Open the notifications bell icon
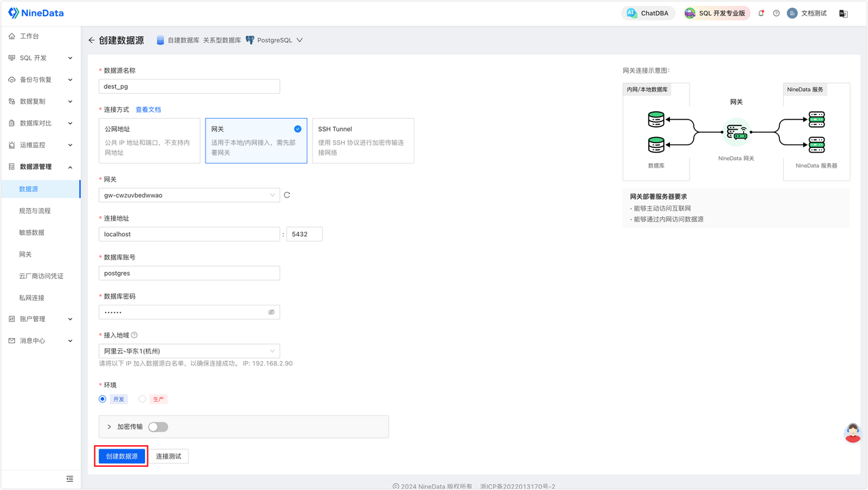Image resolution: width=868 pixels, height=490 pixels. click(761, 13)
